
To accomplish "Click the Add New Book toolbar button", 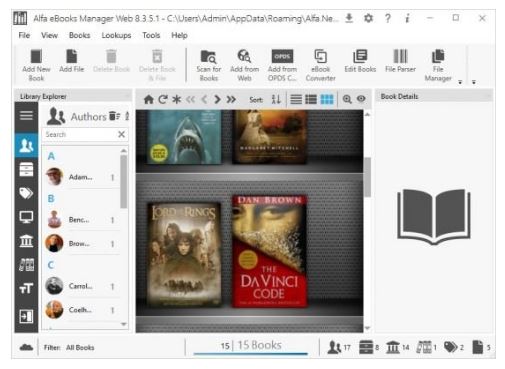I will (36, 65).
